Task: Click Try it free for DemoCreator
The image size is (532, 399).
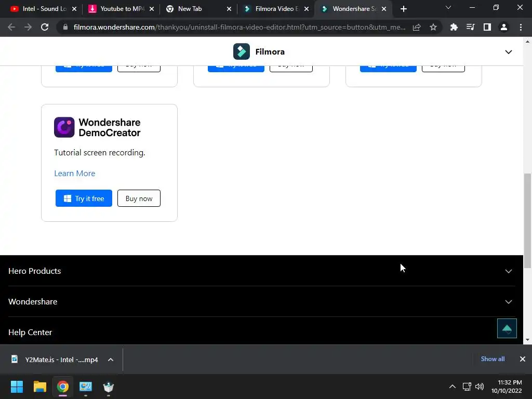Action: coord(84,198)
